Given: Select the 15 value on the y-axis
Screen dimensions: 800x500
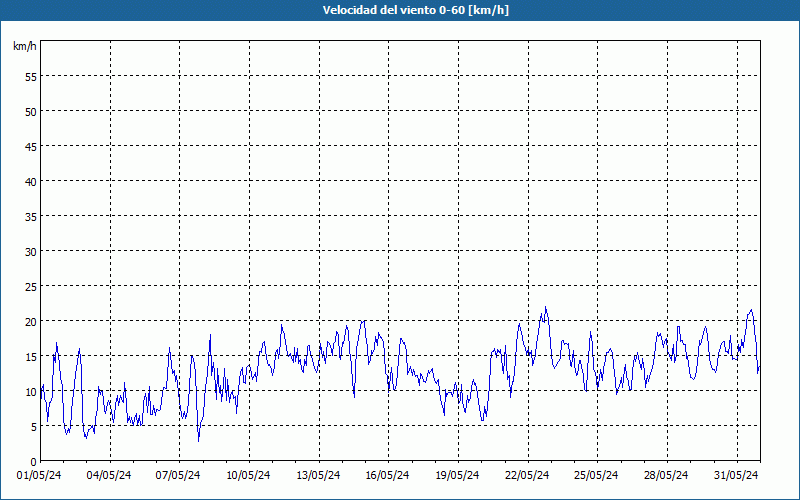Looking at the screenshot, I should point(31,356).
